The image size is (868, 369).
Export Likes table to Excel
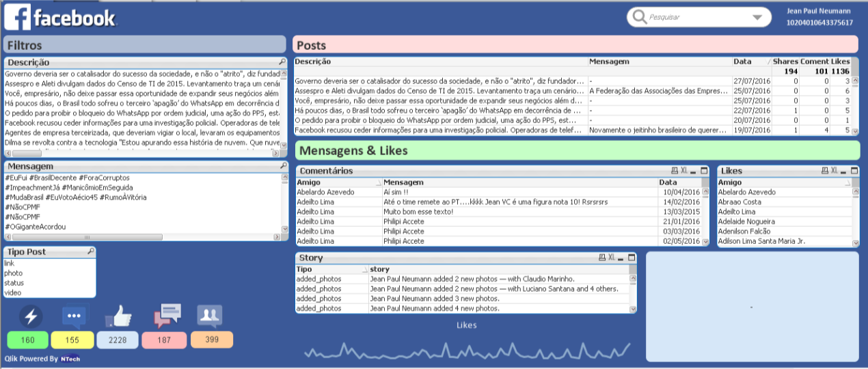tap(834, 171)
